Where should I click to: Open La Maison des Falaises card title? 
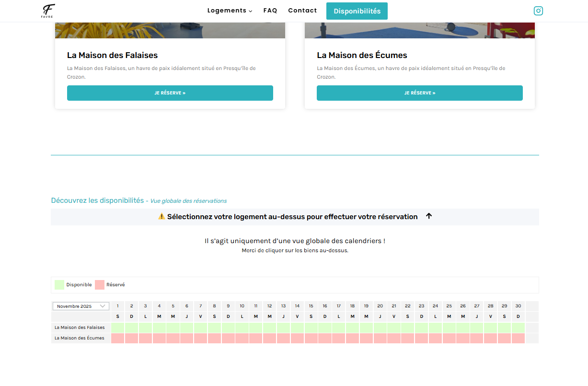[x=112, y=55]
